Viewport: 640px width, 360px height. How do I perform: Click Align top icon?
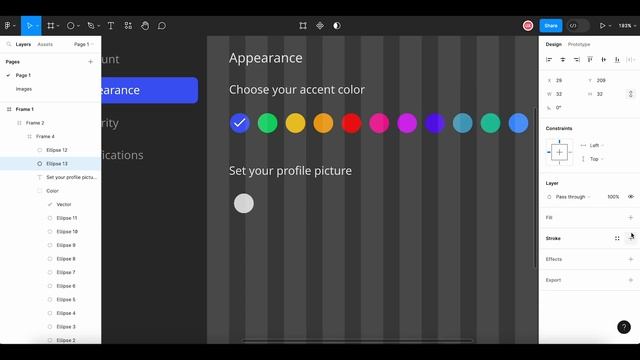point(590,60)
